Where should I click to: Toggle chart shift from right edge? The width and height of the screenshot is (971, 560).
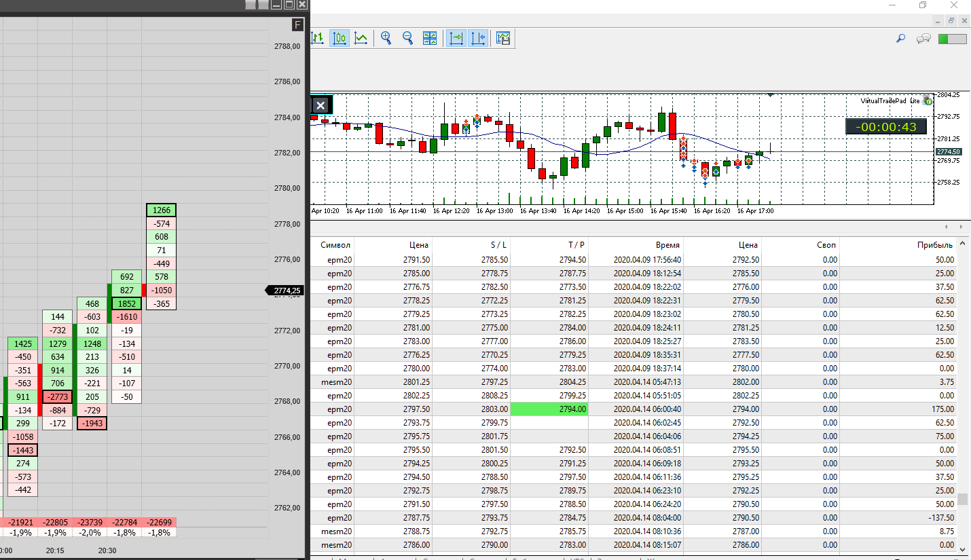(x=478, y=38)
